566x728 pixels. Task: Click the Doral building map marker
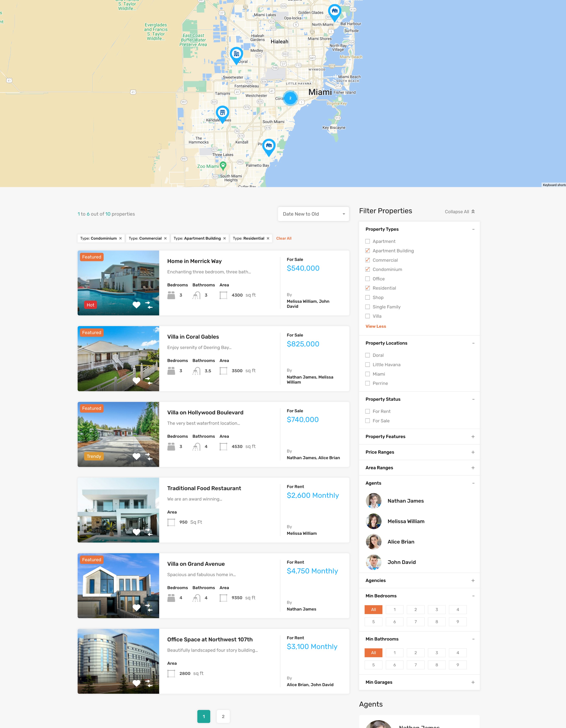(236, 54)
